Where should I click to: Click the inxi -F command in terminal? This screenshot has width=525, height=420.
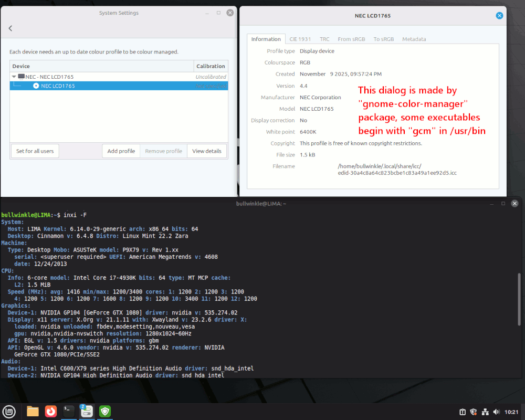tap(75, 215)
